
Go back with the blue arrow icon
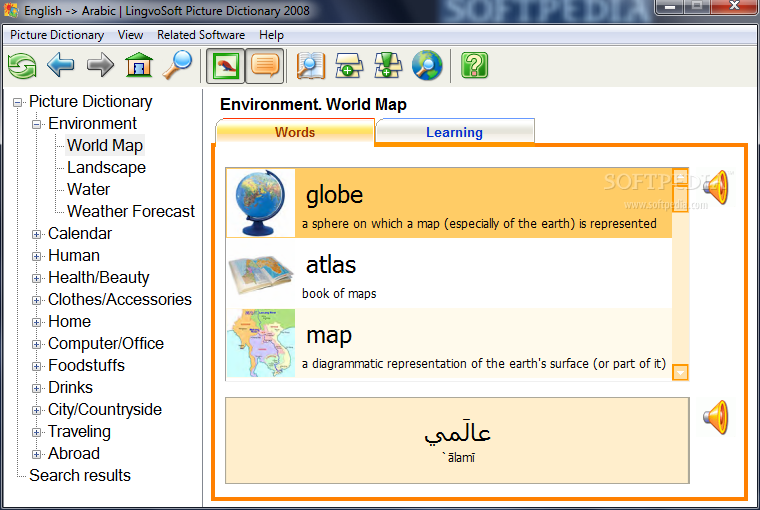point(61,65)
